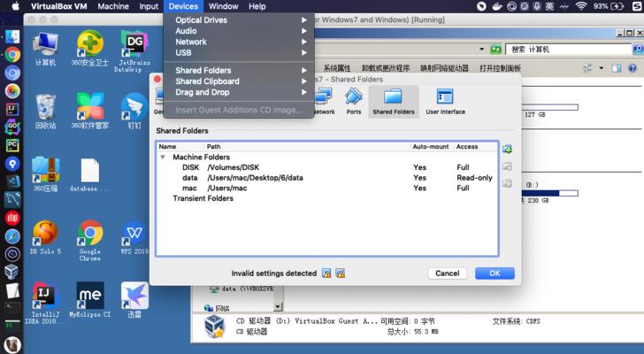Select the MyEclipse CI desktop shortcut
644x354 pixels.
pyautogui.click(x=90, y=300)
